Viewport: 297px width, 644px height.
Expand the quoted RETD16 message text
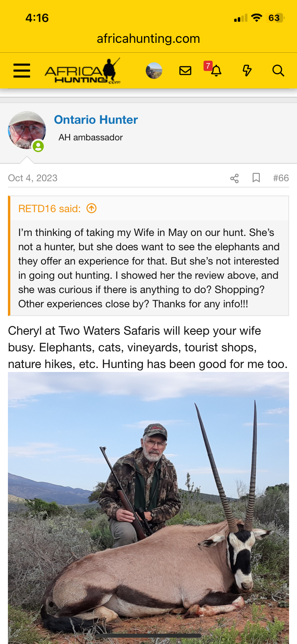pyautogui.click(x=149, y=268)
